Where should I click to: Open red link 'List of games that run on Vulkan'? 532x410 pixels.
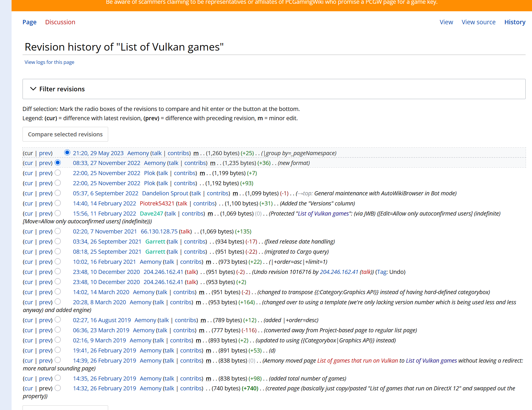358,361
